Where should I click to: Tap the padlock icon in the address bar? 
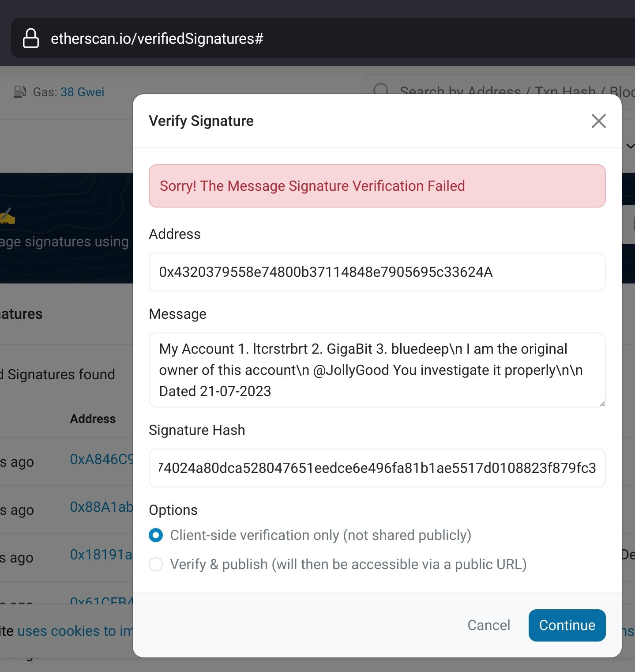31,38
